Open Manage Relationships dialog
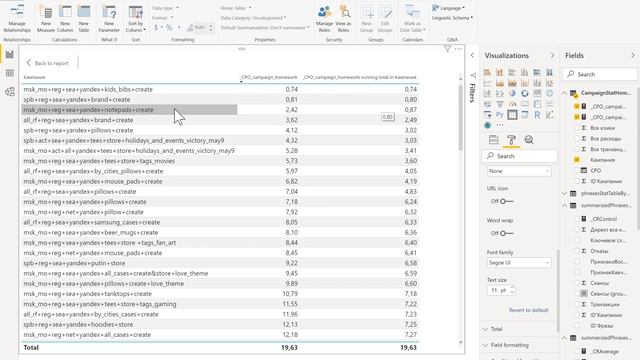640x360 pixels. click(x=17, y=19)
